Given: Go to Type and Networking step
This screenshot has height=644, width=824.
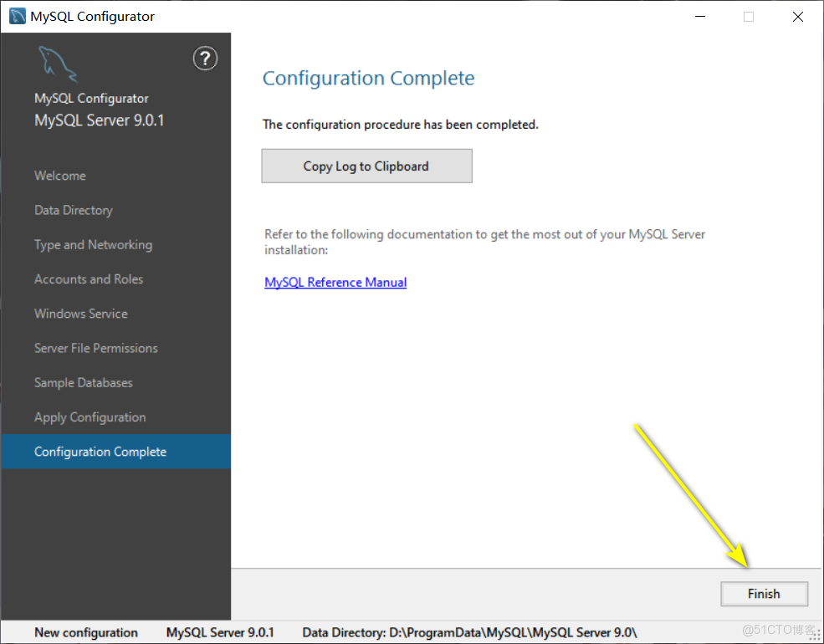Looking at the screenshot, I should 93,245.
